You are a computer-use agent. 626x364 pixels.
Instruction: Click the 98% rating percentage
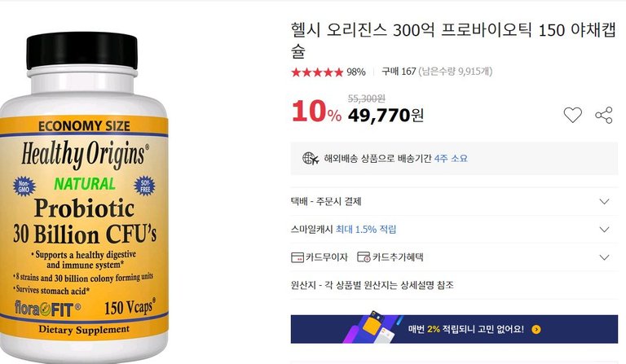click(355, 72)
